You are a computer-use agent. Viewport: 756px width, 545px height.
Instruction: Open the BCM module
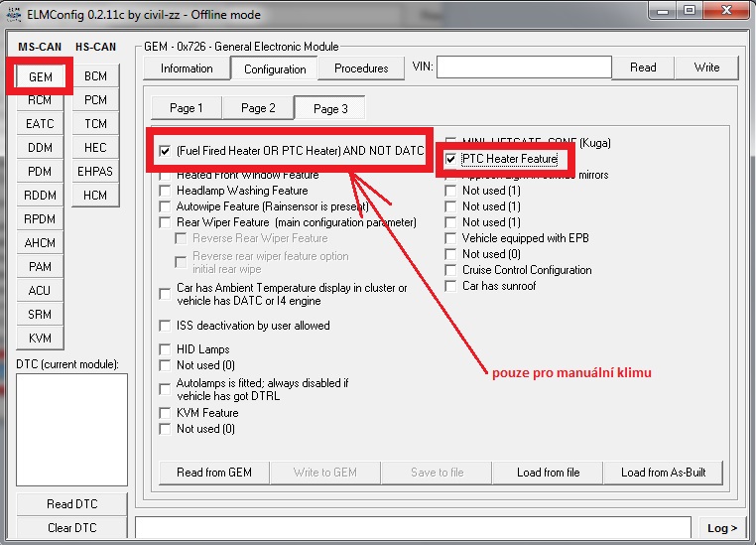coord(95,76)
